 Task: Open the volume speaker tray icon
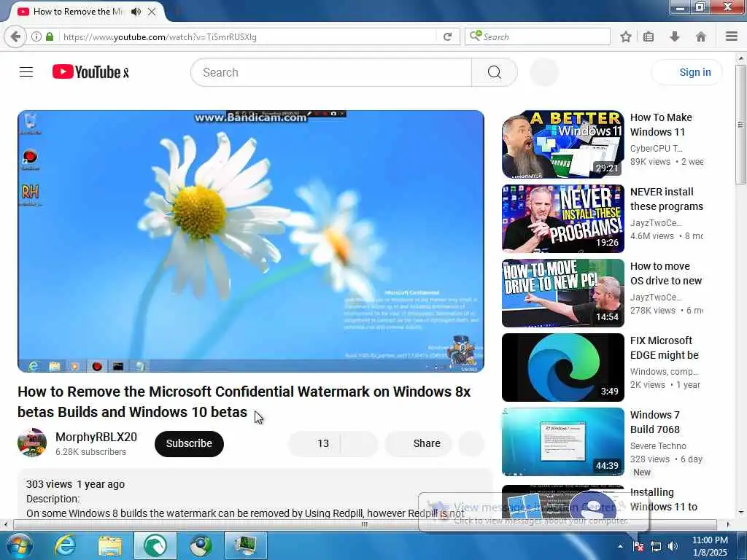pos(673,547)
